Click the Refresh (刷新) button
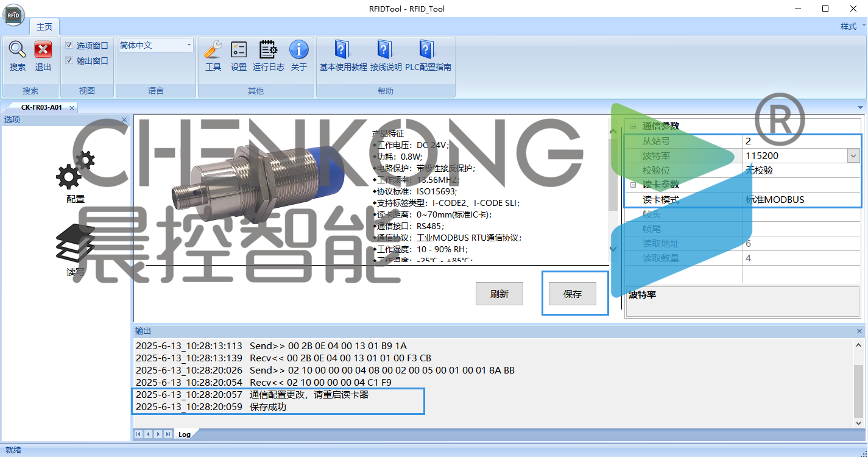The height and width of the screenshot is (457, 868). 499,294
